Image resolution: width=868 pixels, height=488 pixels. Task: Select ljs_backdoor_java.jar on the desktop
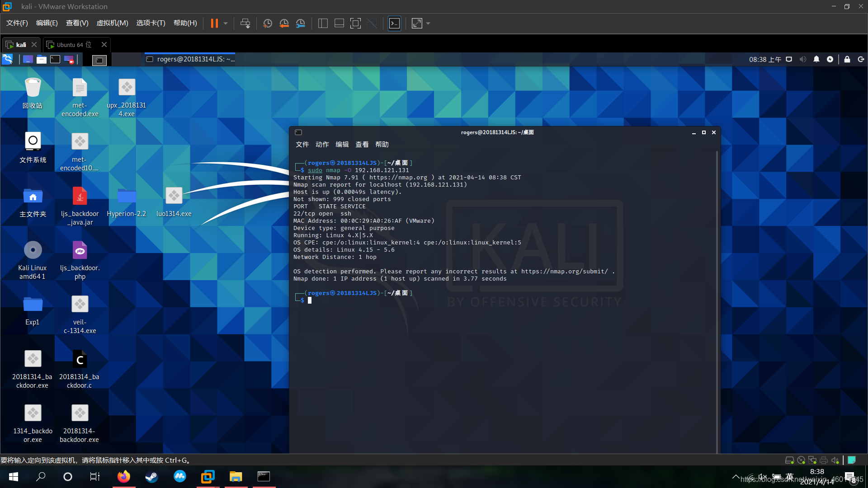(x=80, y=206)
